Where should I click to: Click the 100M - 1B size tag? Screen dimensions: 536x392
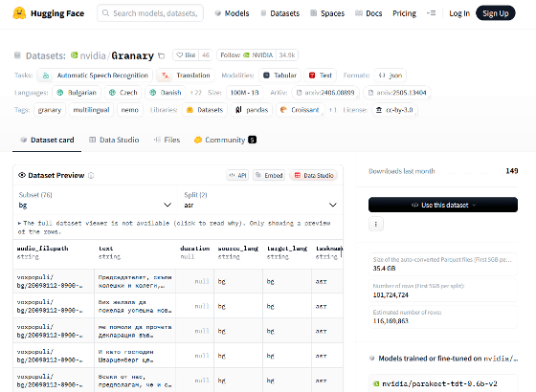tap(244, 93)
